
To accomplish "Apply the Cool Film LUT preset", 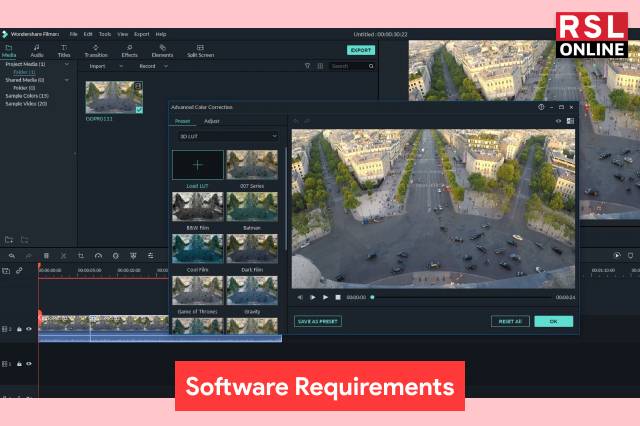I will [x=198, y=248].
